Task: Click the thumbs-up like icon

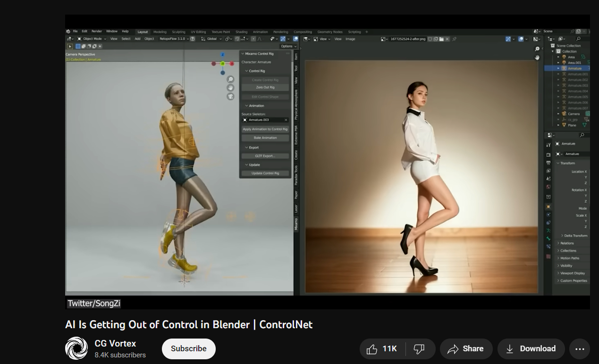Action: [x=372, y=349]
